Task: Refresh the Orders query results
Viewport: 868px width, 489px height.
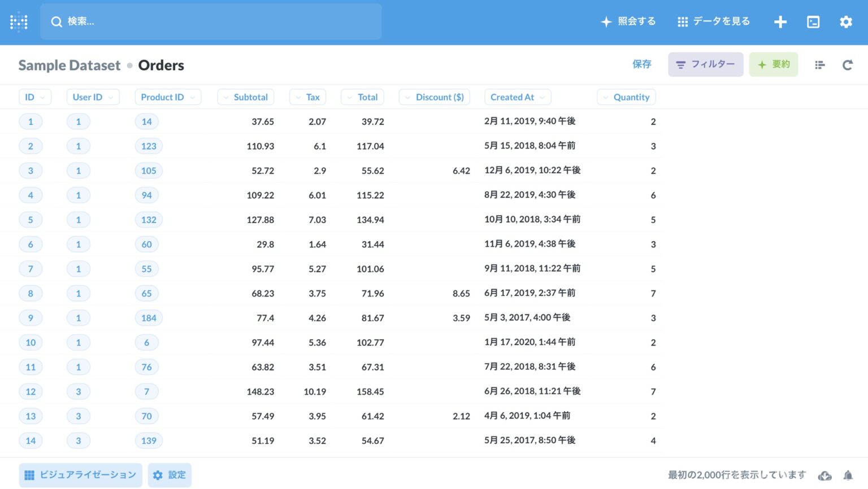Action: tap(848, 64)
